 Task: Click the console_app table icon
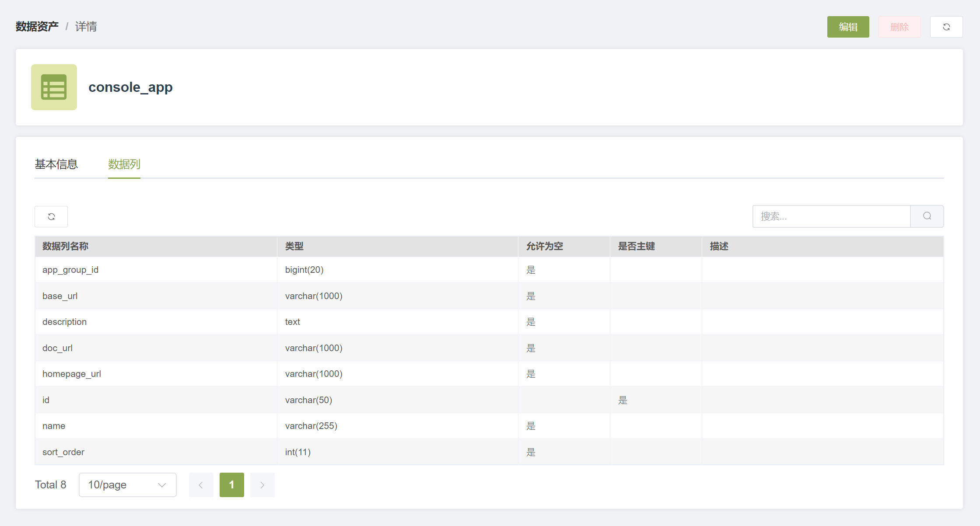point(54,87)
